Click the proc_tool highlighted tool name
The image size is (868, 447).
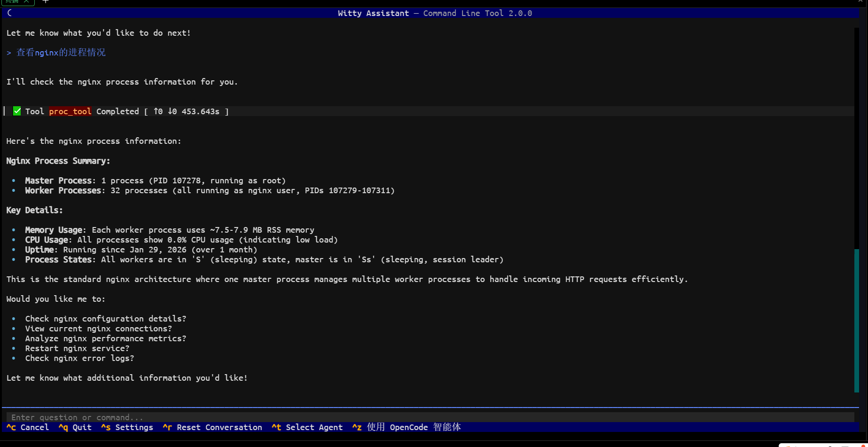point(70,111)
